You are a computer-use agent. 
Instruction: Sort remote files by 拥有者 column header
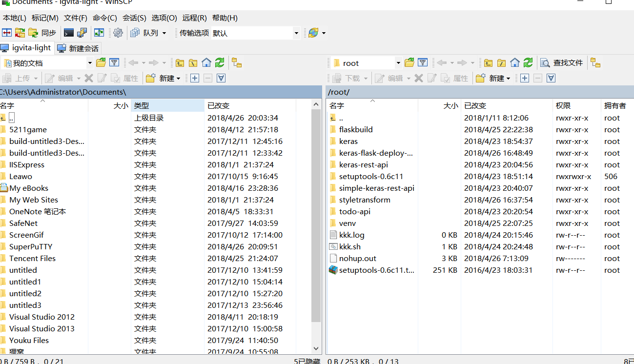click(x=617, y=105)
